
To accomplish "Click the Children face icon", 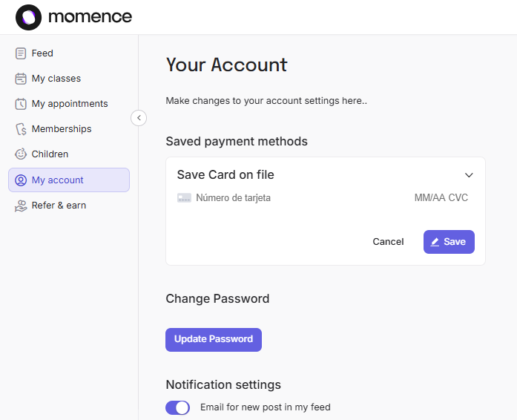I will [x=21, y=154].
